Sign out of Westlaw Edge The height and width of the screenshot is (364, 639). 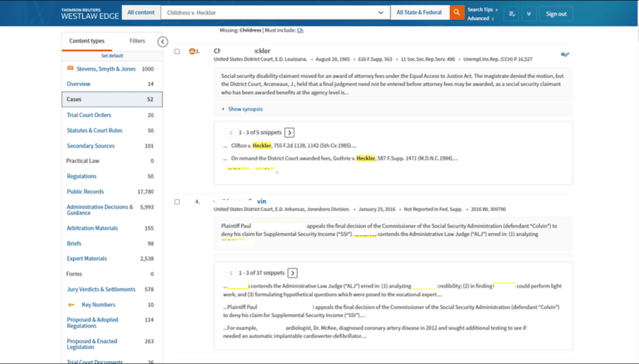[x=555, y=13]
